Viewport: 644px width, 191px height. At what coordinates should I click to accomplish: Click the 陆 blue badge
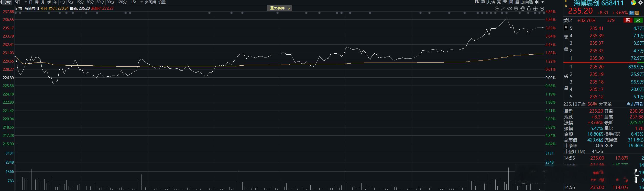click(x=632, y=13)
